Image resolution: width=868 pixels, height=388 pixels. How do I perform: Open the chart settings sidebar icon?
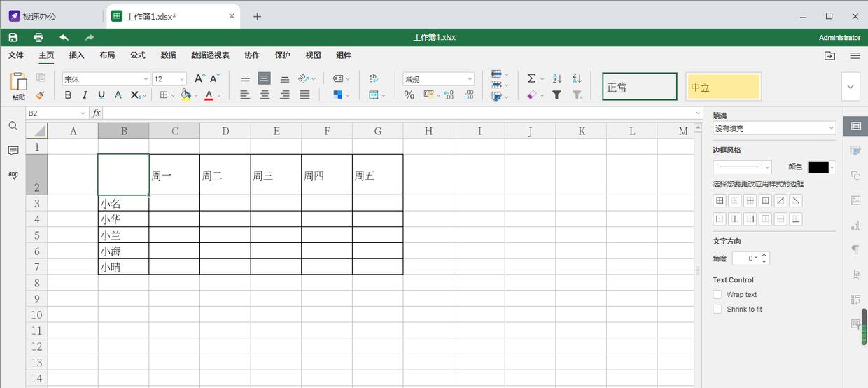(855, 225)
